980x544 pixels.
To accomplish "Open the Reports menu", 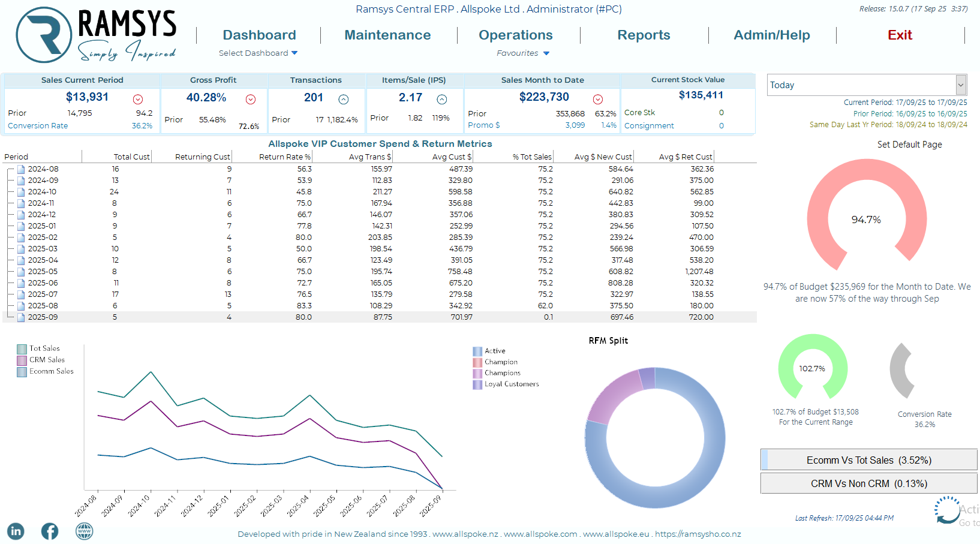I will pyautogui.click(x=644, y=35).
